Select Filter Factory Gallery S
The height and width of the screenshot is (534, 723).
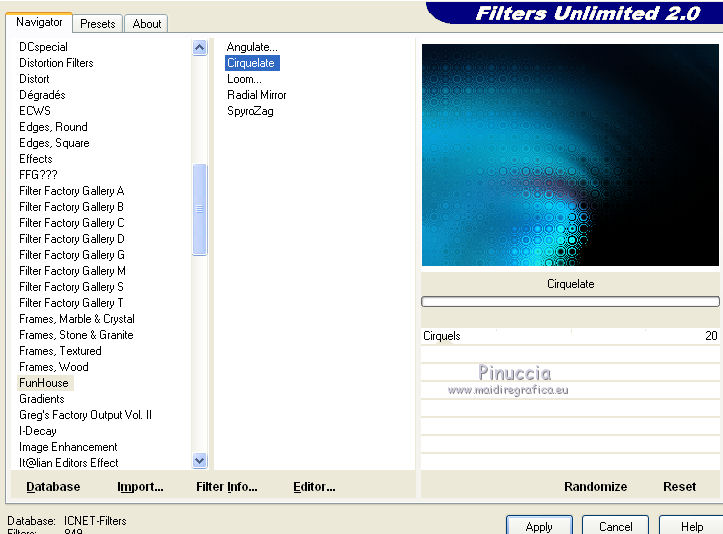click(71, 287)
